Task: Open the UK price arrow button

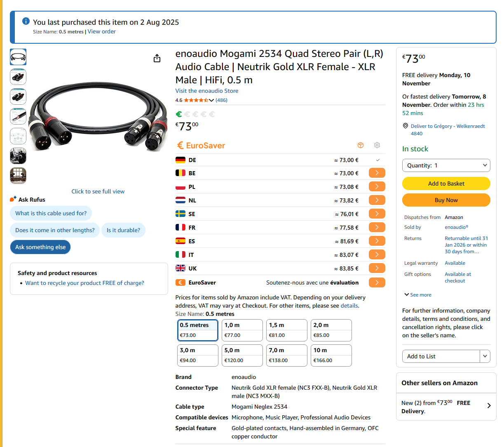Action: click(377, 268)
